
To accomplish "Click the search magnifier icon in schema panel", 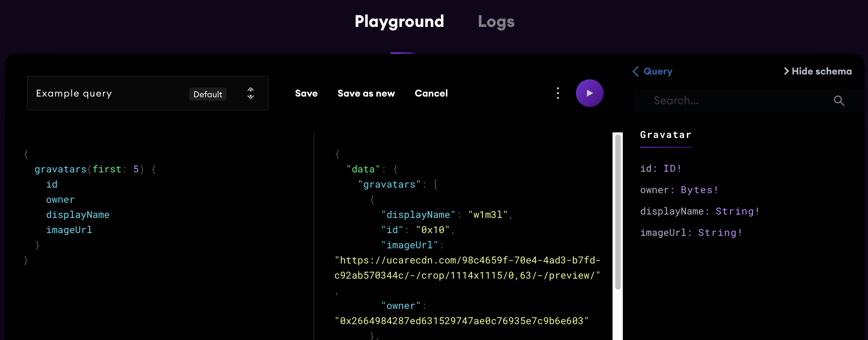I will 839,101.
